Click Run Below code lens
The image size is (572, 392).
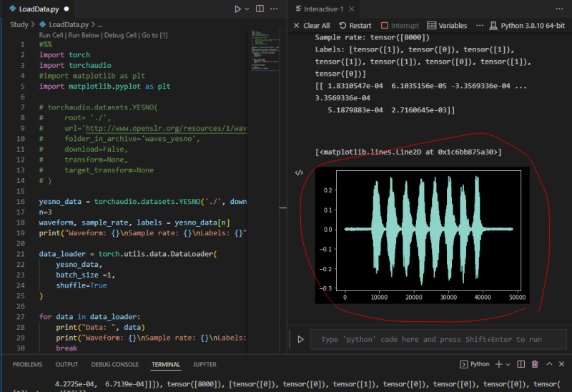[x=84, y=35]
